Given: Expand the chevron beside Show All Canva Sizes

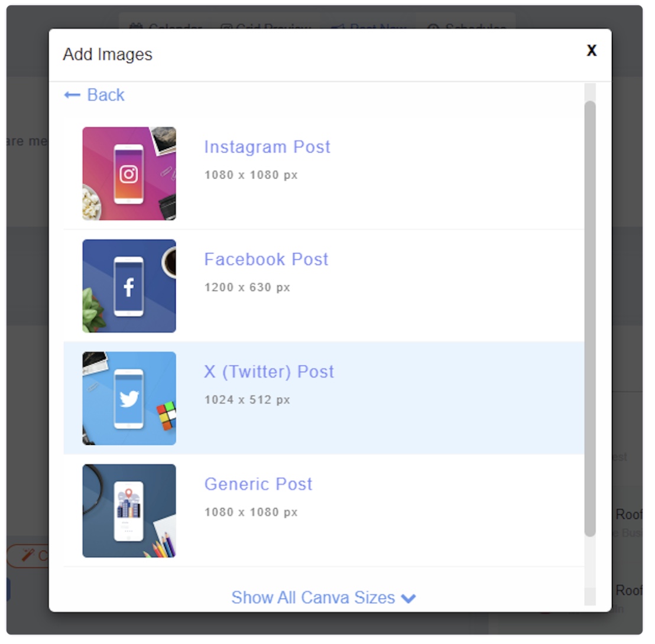Looking at the screenshot, I should pyautogui.click(x=408, y=599).
